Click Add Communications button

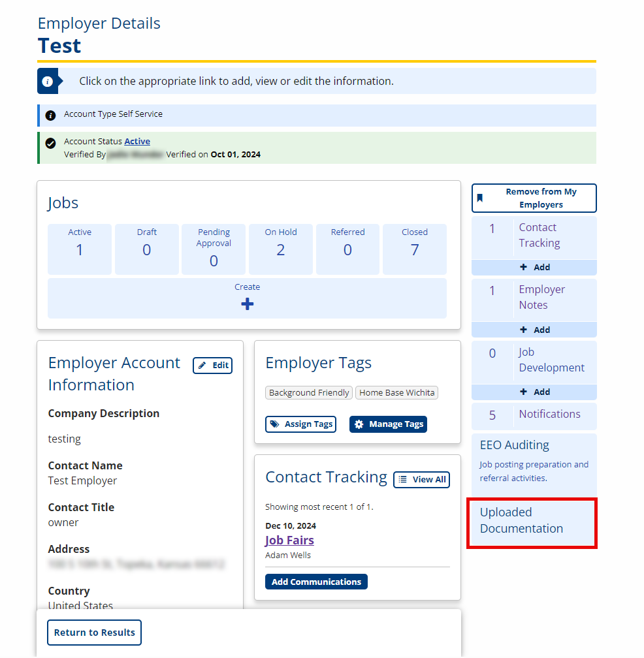tap(316, 582)
